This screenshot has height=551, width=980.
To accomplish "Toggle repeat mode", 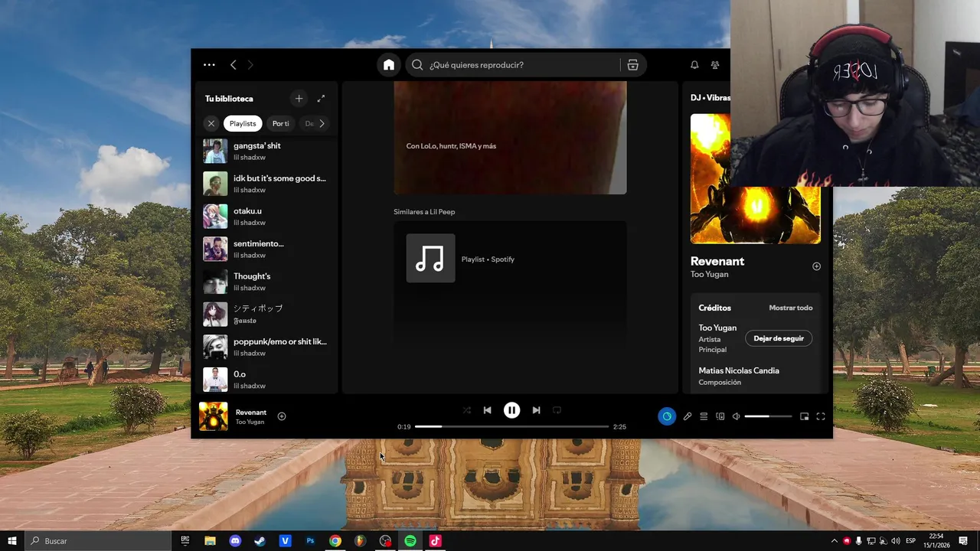I will pyautogui.click(x=557, y=410).
